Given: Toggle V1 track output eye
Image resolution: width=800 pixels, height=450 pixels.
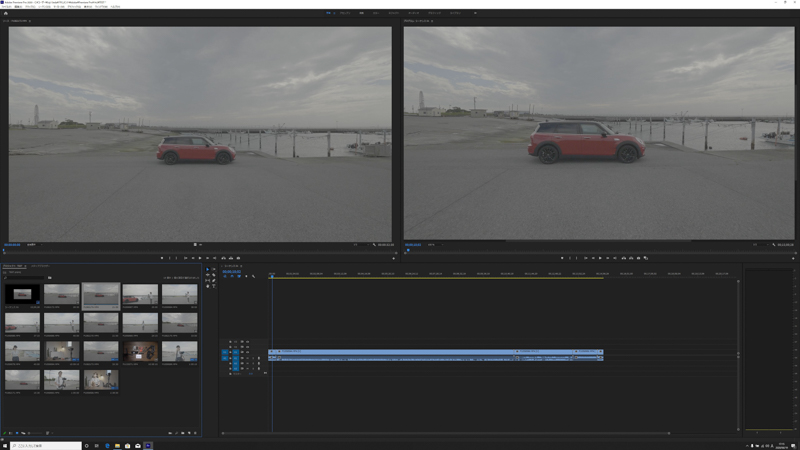Looking at the screenshot, I should pyautogui.click(x=247, y=352).
